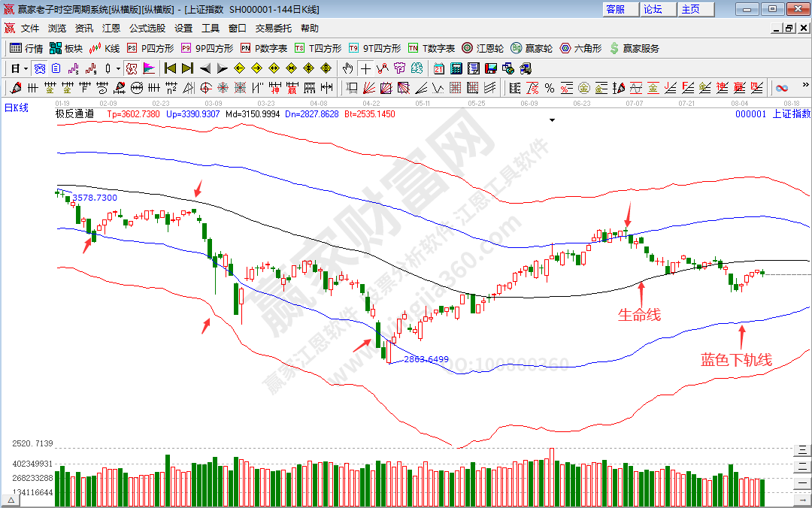Viewport: 812px width, 508px height.
Task: Click the percent (%) drawing tool
Action: (x=550, y=88)
